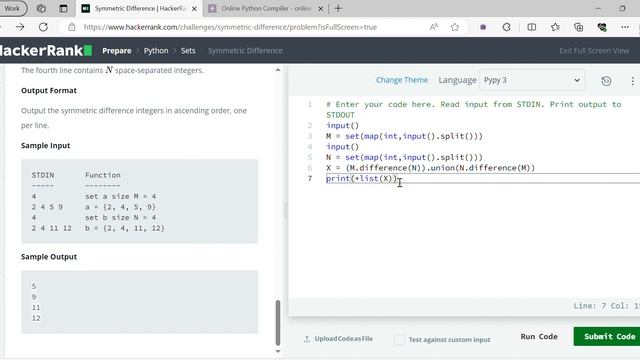This screenshot has height=360, width=640.
Task: Go to Sets in breadcrumb
Action: coord(188,51)
